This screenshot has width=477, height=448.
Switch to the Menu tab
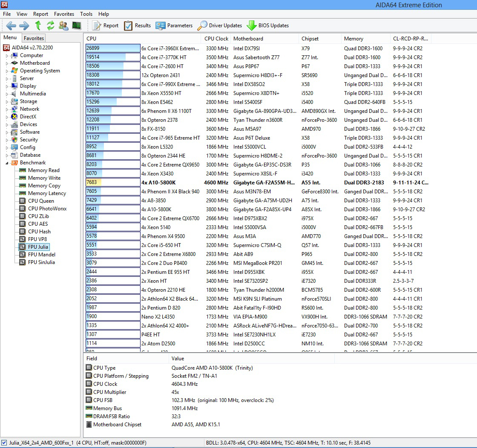[10, 37]
